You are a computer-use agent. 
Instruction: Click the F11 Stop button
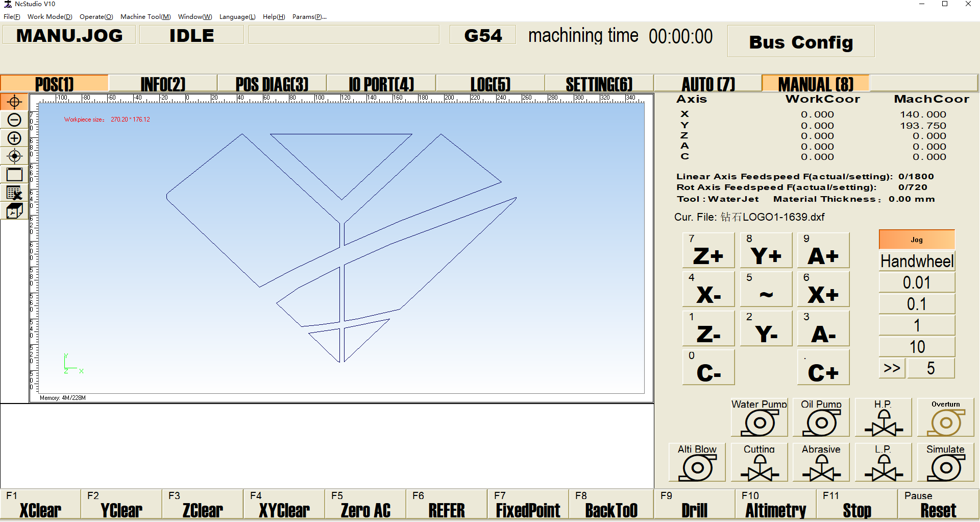click(857, 505)
